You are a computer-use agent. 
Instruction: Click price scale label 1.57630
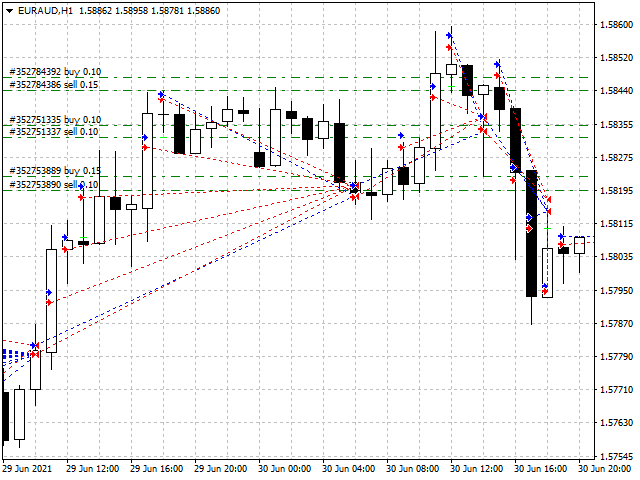pyautogui.click(x=616, y=423)
